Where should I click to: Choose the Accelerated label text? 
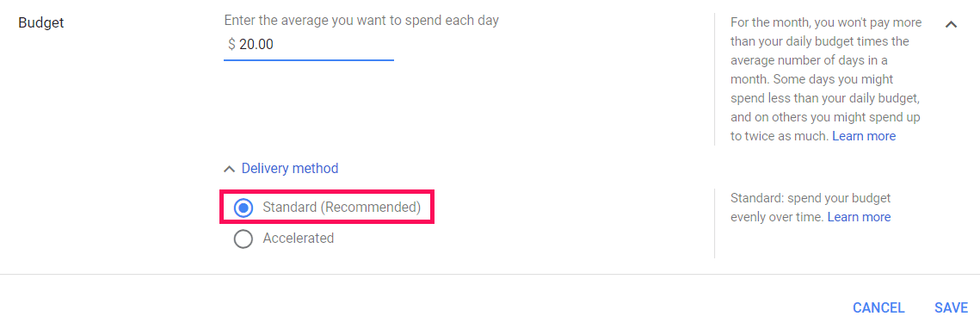coord(298,239)
